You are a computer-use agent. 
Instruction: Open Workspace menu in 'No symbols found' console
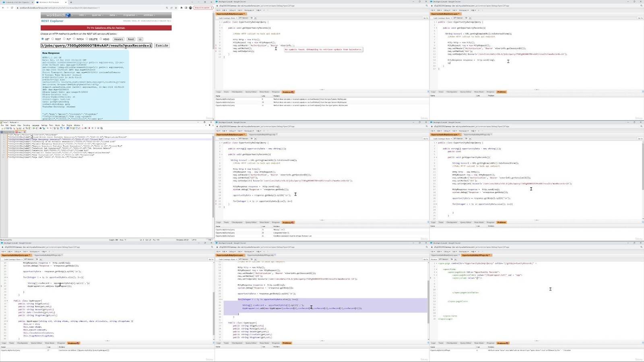pyautogui.click(x=249, y=10)
